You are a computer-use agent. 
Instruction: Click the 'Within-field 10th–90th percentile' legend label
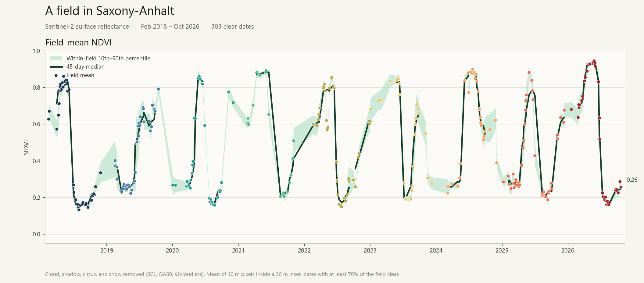tap(108, 58)
